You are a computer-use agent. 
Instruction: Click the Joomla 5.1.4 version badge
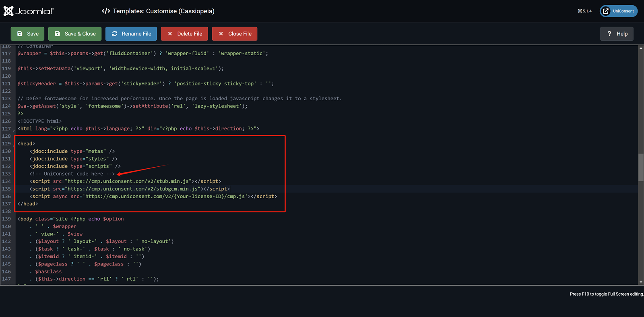pyautogui.click(x=585, y=11)
